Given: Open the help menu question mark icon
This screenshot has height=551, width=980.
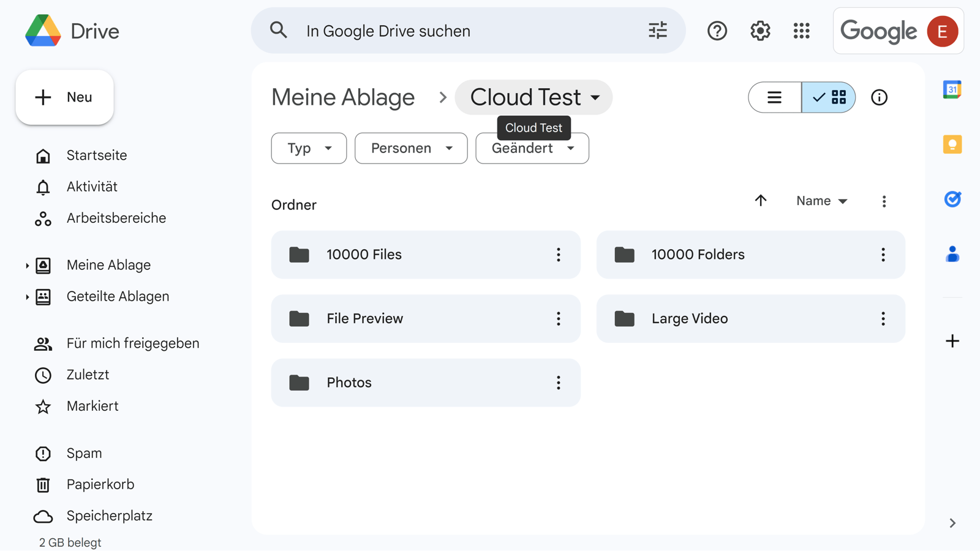Looking at the screenshot, I should [717, 31].
